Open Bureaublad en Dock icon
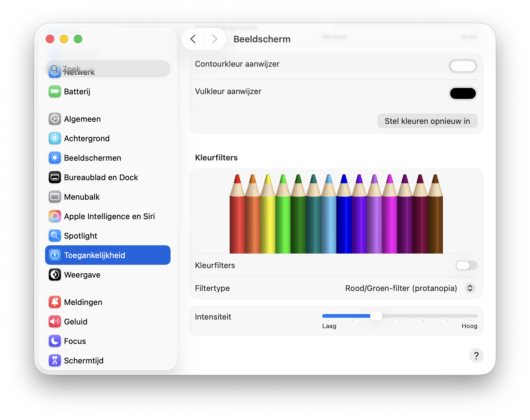The height and width of the screenshot is (420, 530). coord(55,177)
